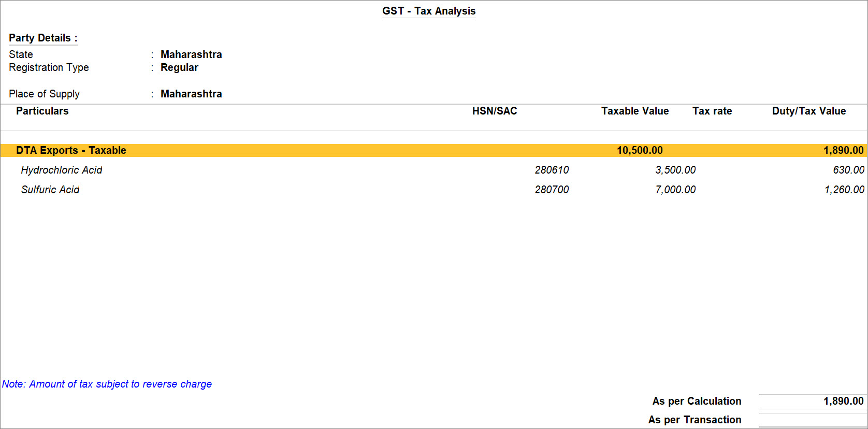Click the Tax rate column header
The height and width of the screenshot is (429, 868).
712,111
